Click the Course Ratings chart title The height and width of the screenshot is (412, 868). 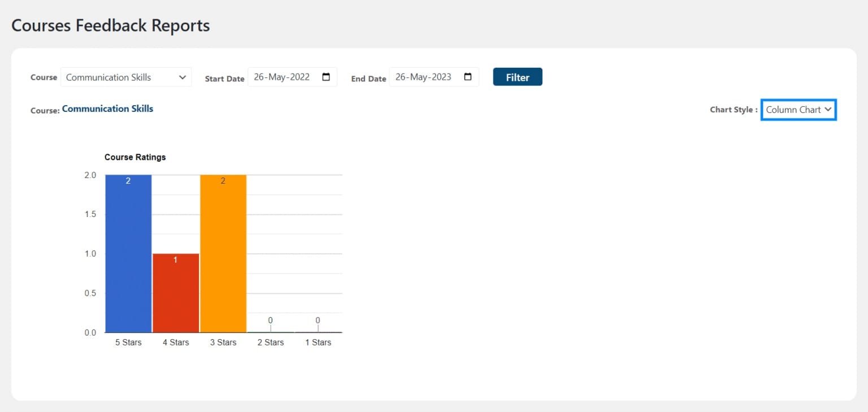(x=135, y=157)
